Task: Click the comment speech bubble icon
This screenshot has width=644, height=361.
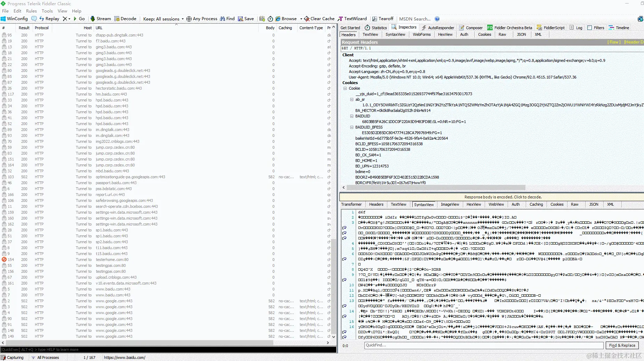Action: 34,19
